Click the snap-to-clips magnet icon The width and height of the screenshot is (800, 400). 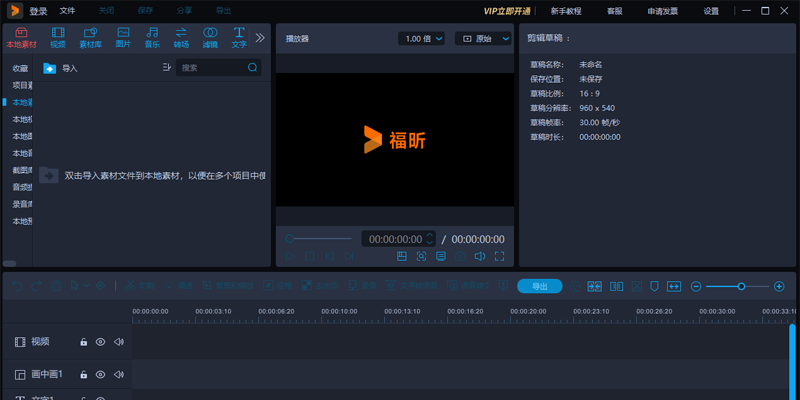594,286
